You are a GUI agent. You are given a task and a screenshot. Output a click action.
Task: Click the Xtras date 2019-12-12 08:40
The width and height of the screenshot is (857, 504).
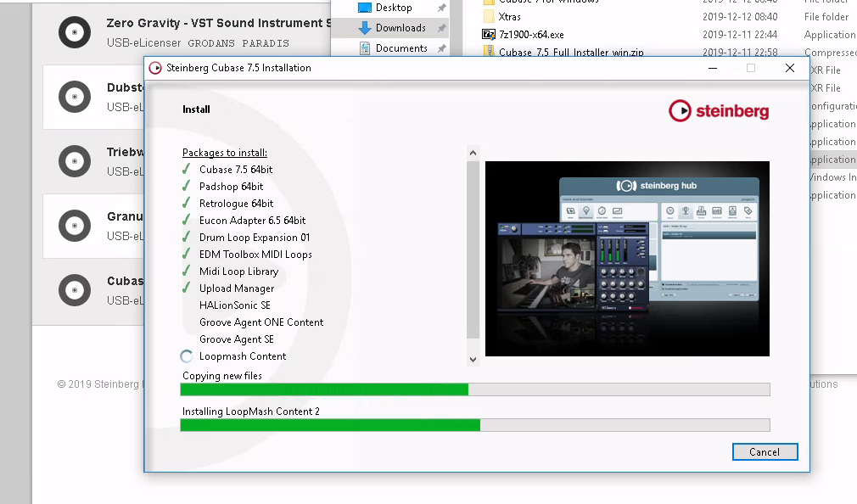pyautogui.click(x=740, y=17)
